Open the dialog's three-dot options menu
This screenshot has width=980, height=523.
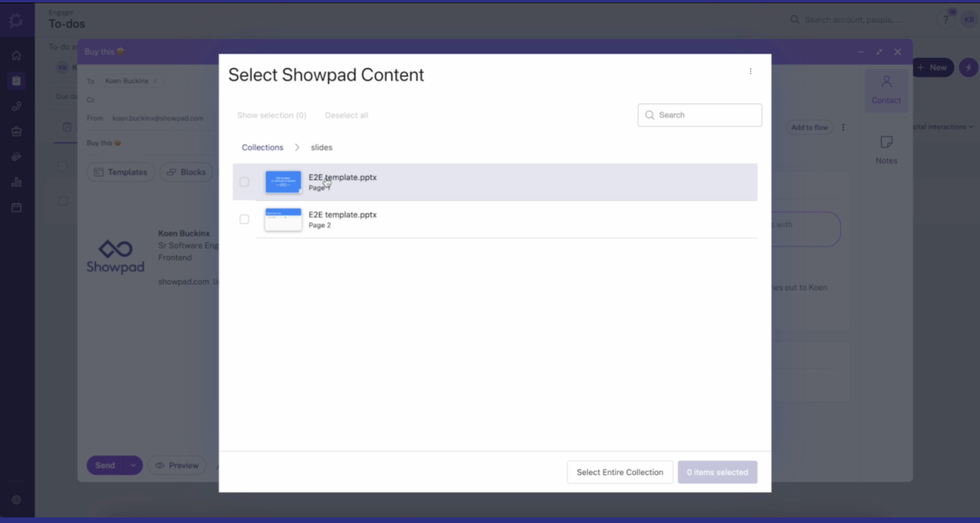click(751, 71)
